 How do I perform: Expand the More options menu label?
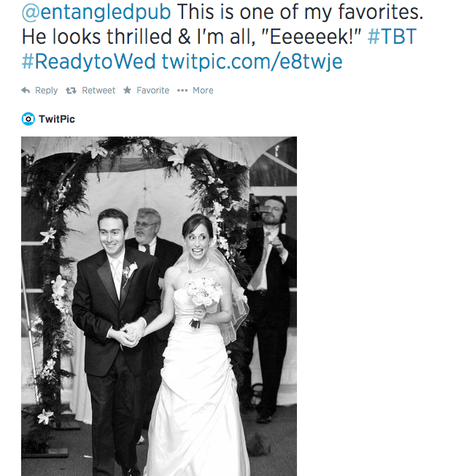(x=203, y=91)
